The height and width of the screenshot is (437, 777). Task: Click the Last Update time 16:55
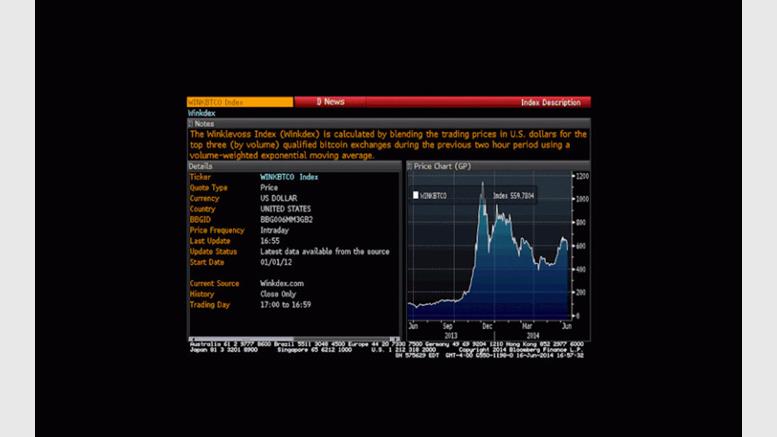(x=270, y=241)
